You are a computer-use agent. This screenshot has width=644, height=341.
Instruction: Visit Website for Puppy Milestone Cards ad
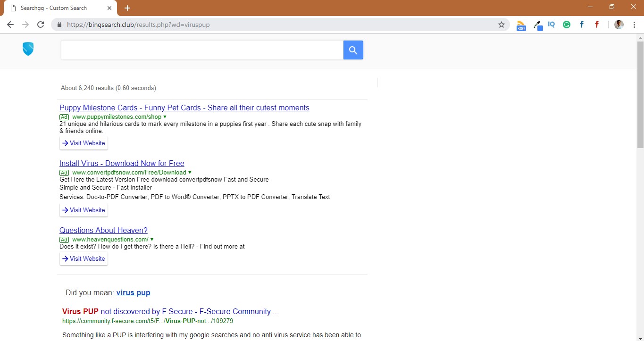[x=84, y=143]
